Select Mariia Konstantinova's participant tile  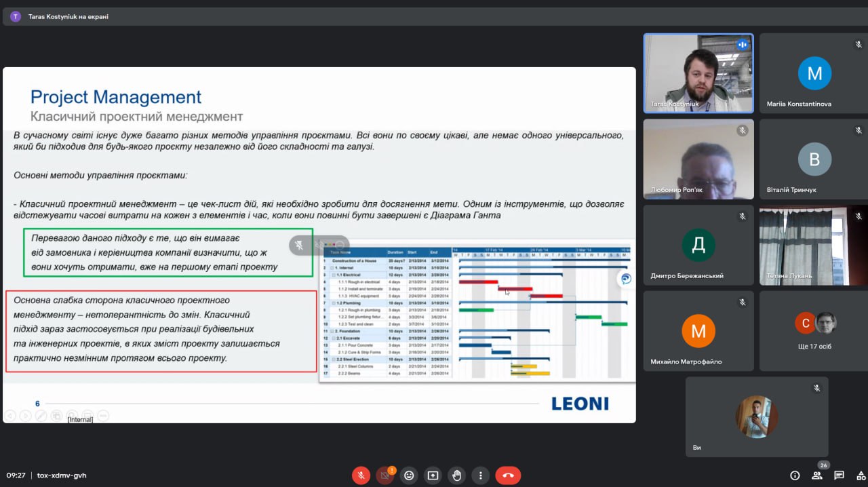814,73
